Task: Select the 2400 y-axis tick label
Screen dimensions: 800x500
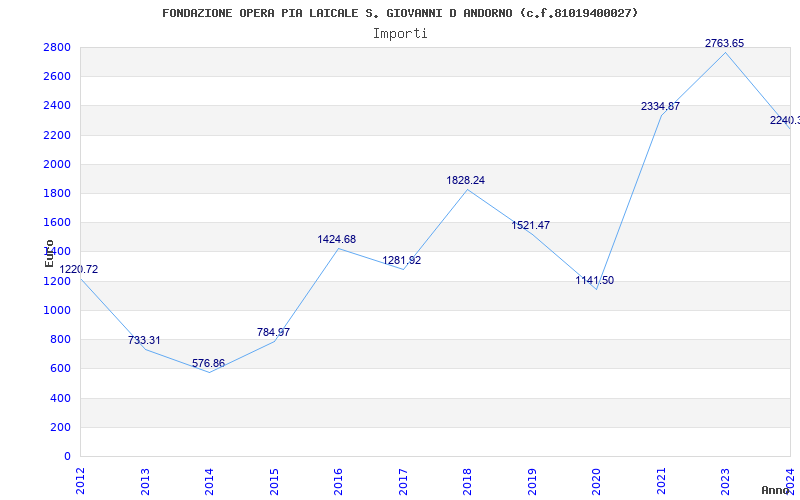Action: coord(57,106)
